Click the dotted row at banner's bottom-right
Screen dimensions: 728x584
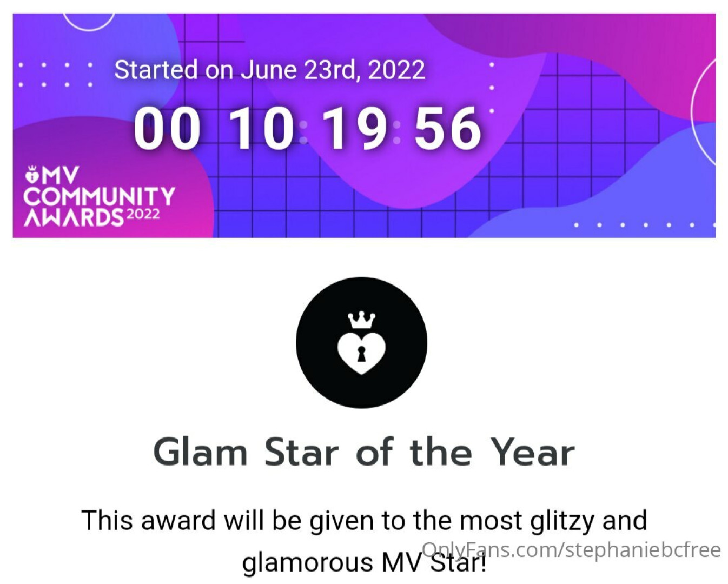click(645, 225)
